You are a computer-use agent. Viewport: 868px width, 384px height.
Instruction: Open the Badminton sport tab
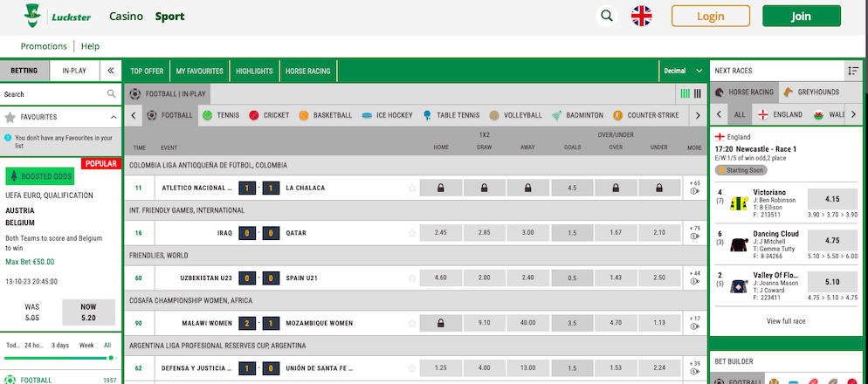(578, 115)
